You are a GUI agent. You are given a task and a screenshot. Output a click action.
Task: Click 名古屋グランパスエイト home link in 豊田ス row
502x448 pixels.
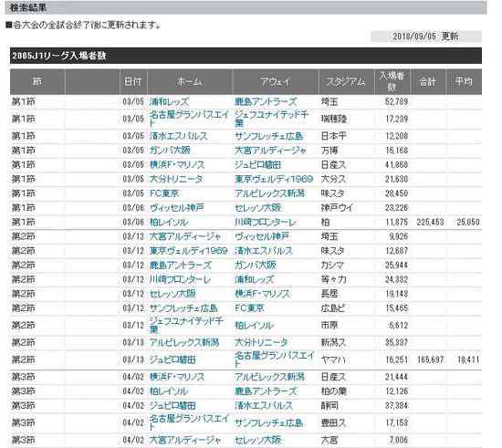[x=190, y=422]
